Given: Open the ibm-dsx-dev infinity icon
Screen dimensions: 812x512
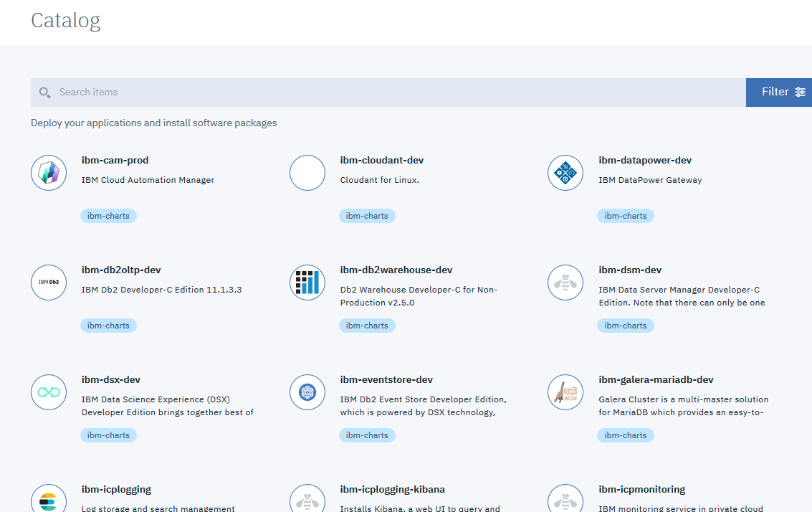Looking at the screenshot, I should (x=49, y=392).
